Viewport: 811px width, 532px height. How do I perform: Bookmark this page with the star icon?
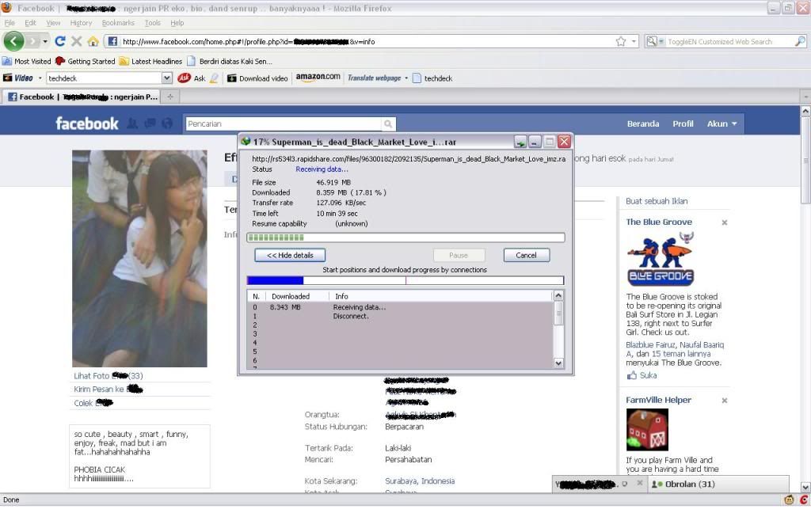point(621,41)
